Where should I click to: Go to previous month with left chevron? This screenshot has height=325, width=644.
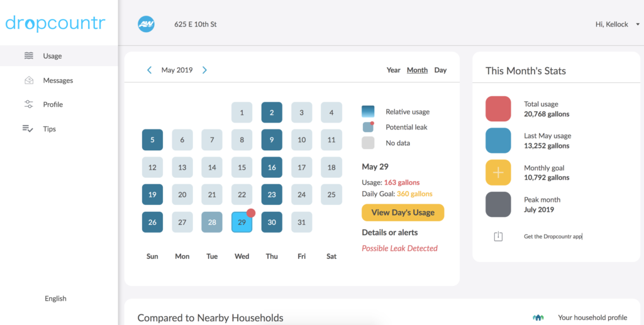150,70
